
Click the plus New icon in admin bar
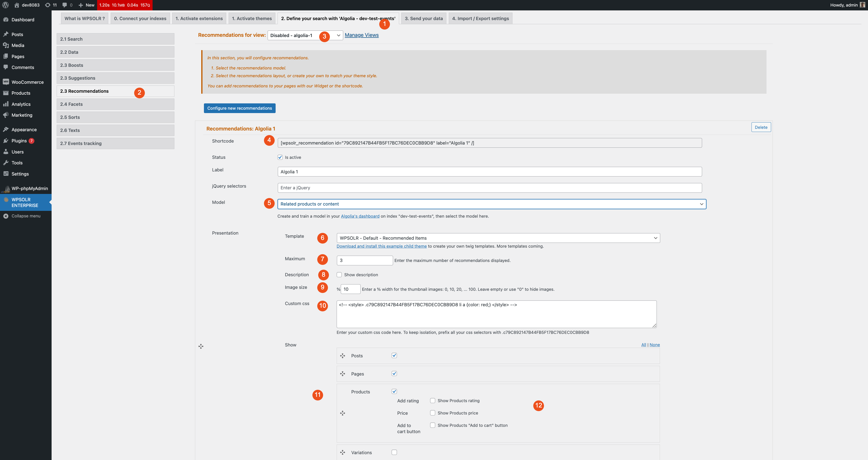tap(81, 5)
